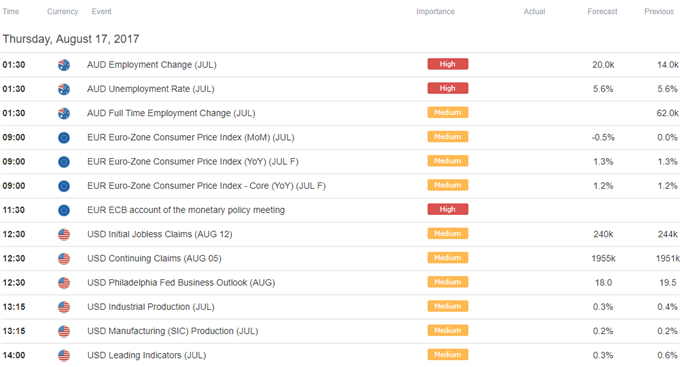Image resolution: width=680 pixels, height=367 pixels.
Task: Click US flag icon for Continuing Claims
Action: (x=64, y=259)
